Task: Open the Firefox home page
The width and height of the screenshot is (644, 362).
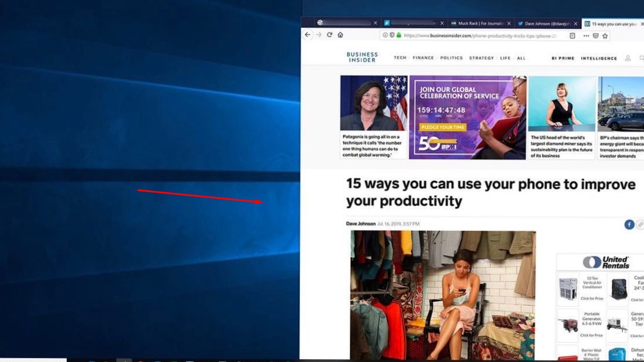Action: tap(340, 35)
